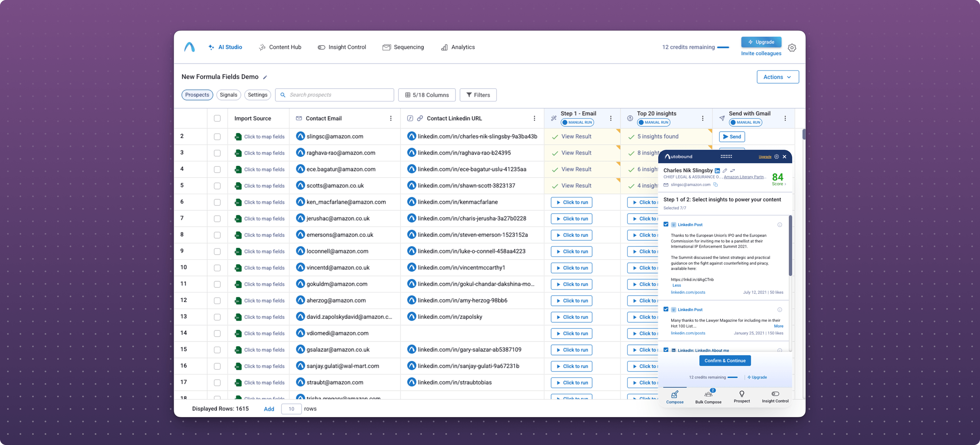Open the Filters menu
The width and height of the screenshot is (980, 445).
pyautogui.click(x=478, y=95)
